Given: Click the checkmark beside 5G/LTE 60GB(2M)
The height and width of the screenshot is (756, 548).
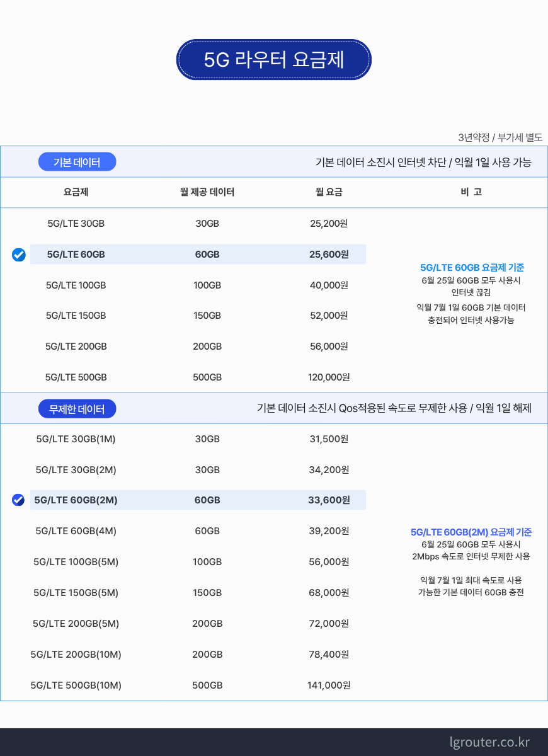Looking at the screenshot, I should coord(18,500).
